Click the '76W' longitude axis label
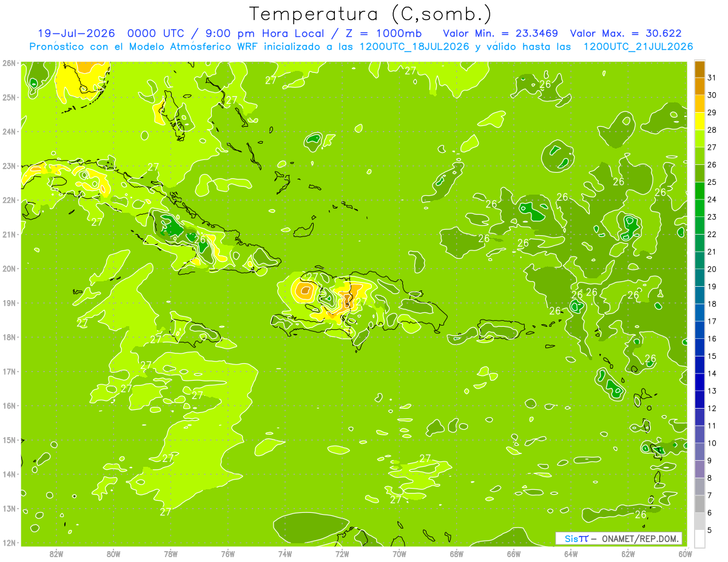728x562 pixels. (227, 554)
